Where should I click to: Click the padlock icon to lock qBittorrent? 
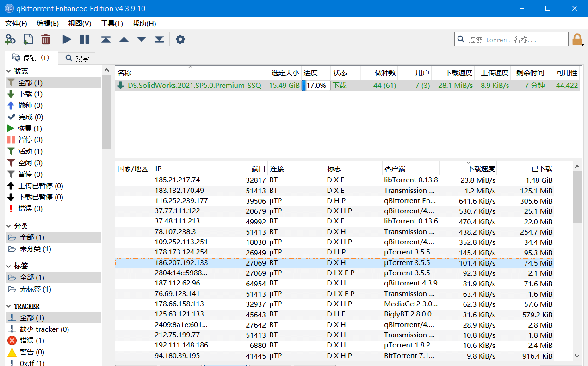[x=577, y=39]
